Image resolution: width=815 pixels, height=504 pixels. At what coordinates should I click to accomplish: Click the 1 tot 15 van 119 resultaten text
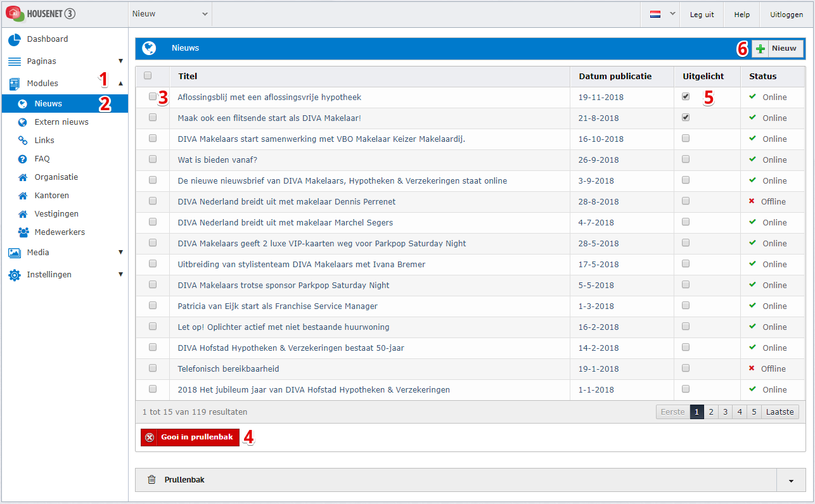(x=195, y=412)
